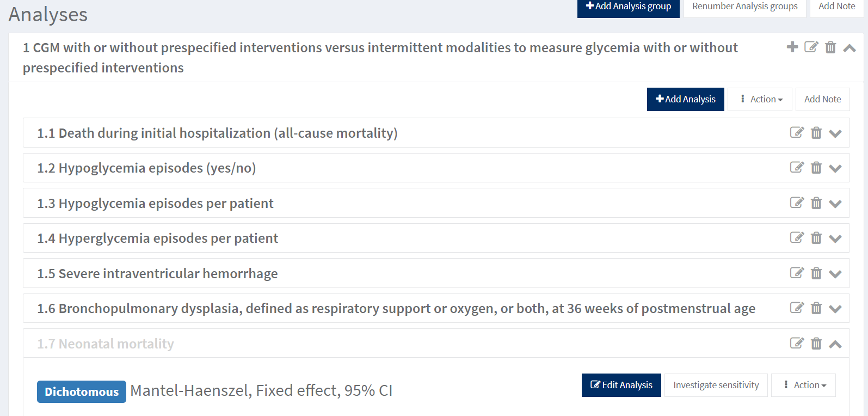The height and width of the screenshot is (416, 868).
Task: Edit the 1.1 Death during initial hospitalization analysis
Action: click(797, 132)
